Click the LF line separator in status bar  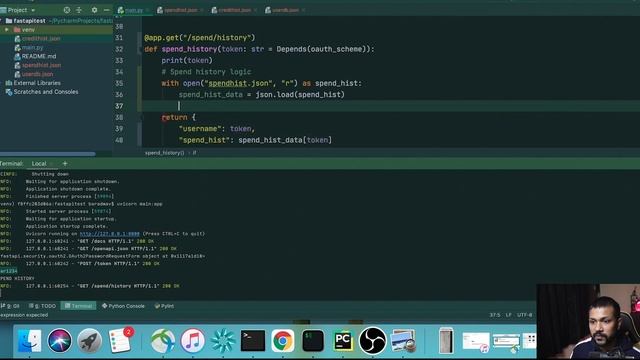[509, 315]
